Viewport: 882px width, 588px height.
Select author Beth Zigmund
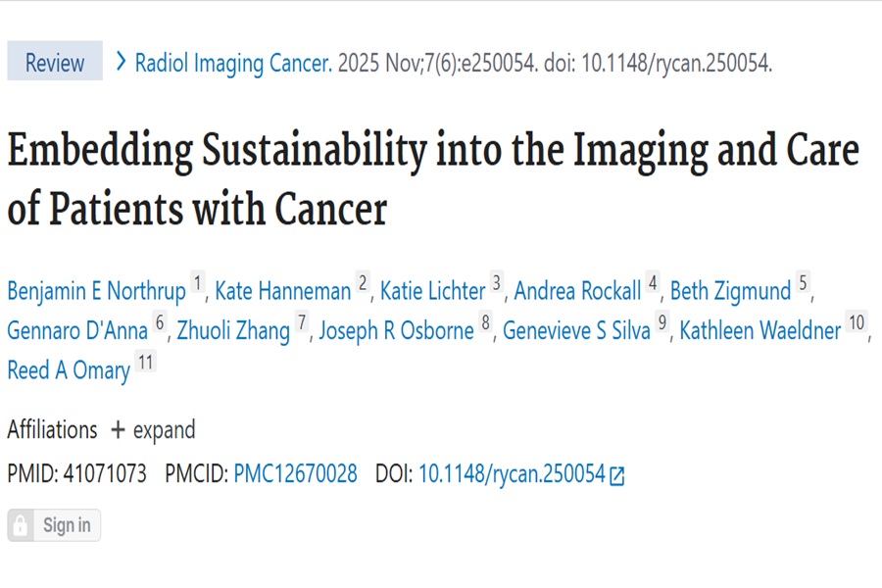[x=731, y=291]
